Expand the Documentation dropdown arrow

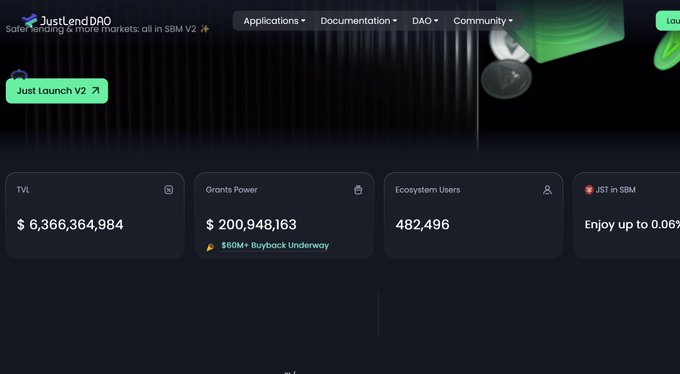click(395, 21)
